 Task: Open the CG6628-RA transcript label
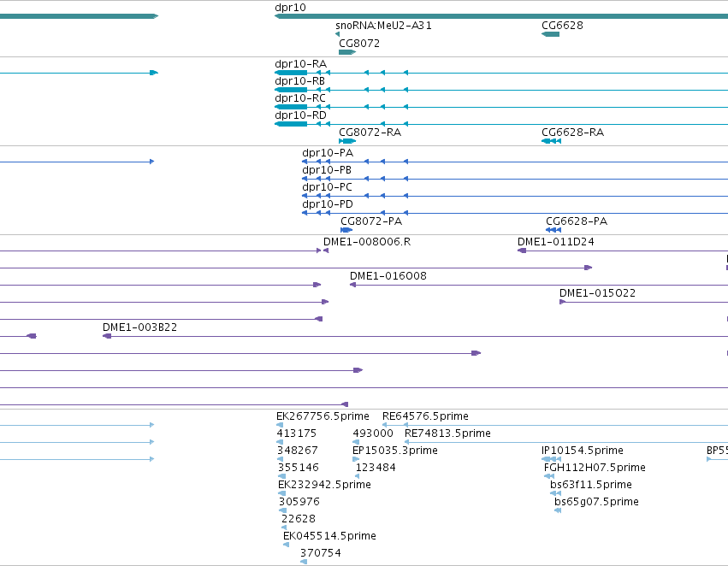click(x=573, y=133)
